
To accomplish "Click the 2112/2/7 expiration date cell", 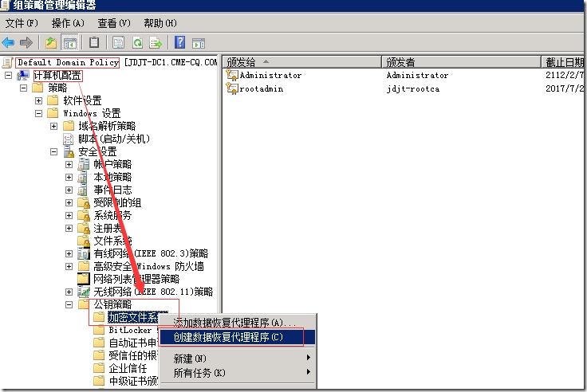I will pos(564,75).
